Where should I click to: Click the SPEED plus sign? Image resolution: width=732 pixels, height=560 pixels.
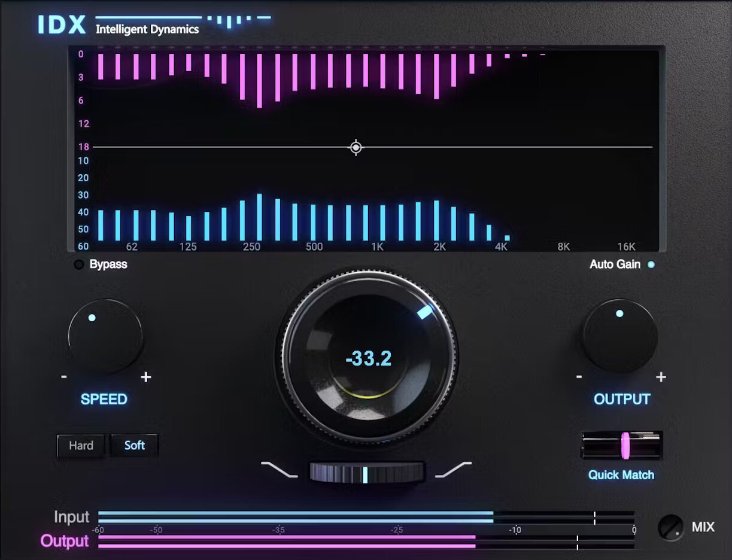point(146,377)
